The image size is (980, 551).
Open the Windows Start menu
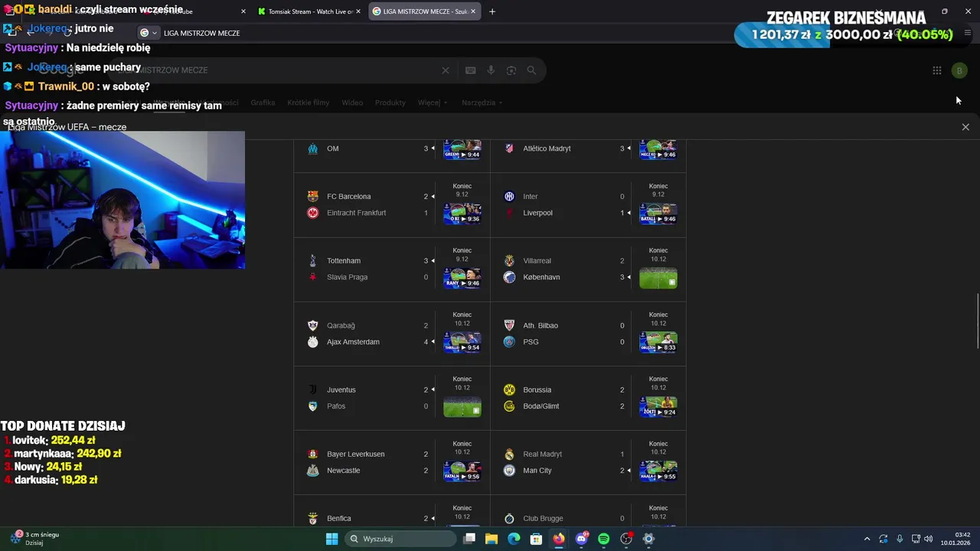[332, 539]
